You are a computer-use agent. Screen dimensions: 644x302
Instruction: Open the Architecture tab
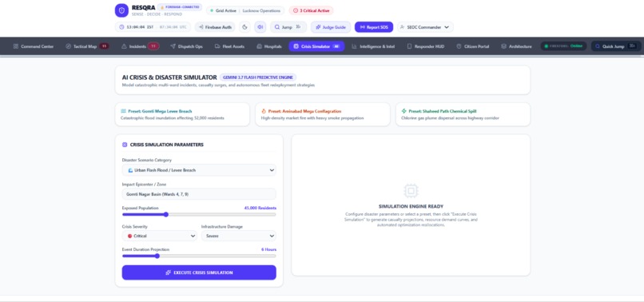[516, 46]
